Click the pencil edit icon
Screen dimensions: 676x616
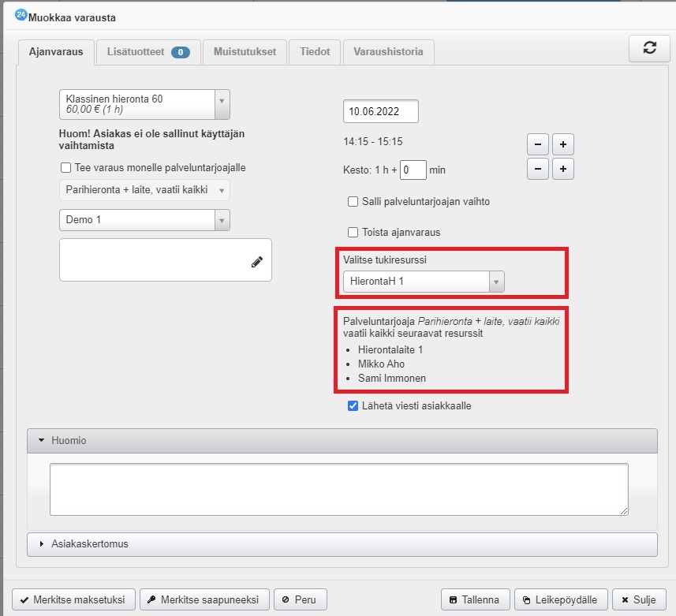point(257,263)
